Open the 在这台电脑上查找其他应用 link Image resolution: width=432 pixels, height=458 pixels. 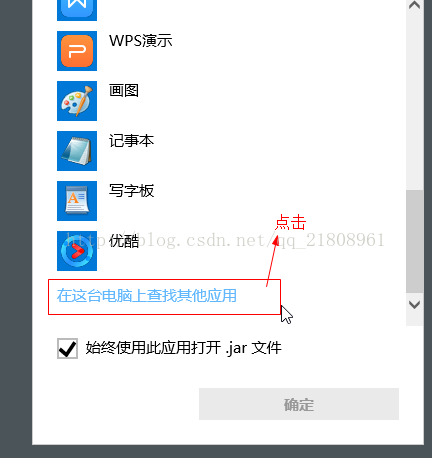click(147, 296)
